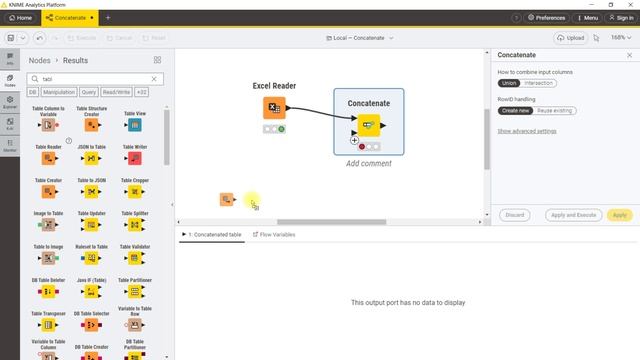Choose the Table Writer node

point(135,158)
